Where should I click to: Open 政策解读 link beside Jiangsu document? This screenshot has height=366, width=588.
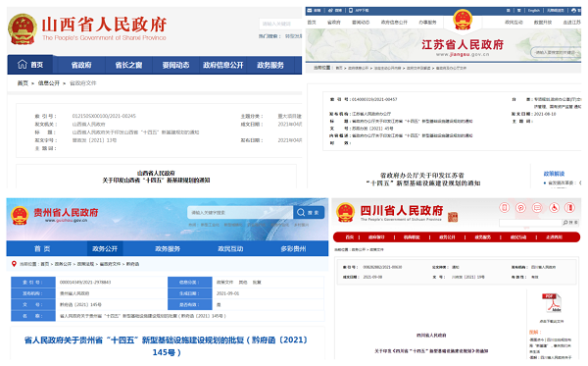(x=554, y=174)
